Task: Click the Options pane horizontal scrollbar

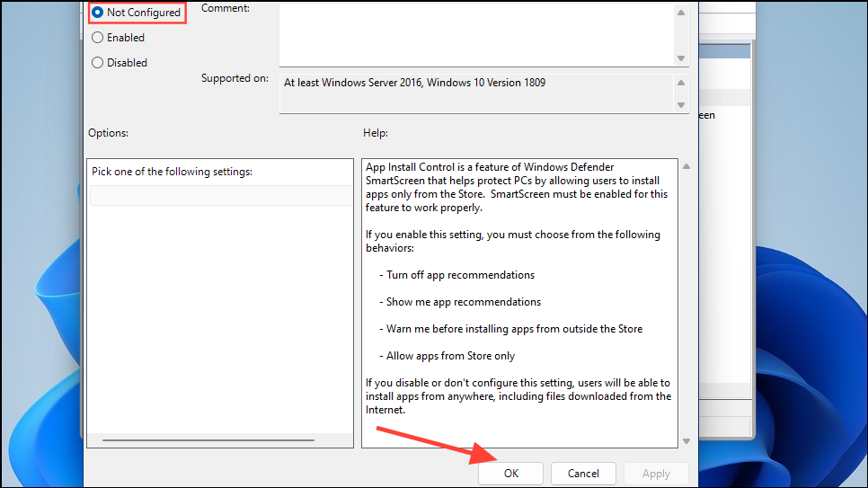Action: (x=208, y=440)
